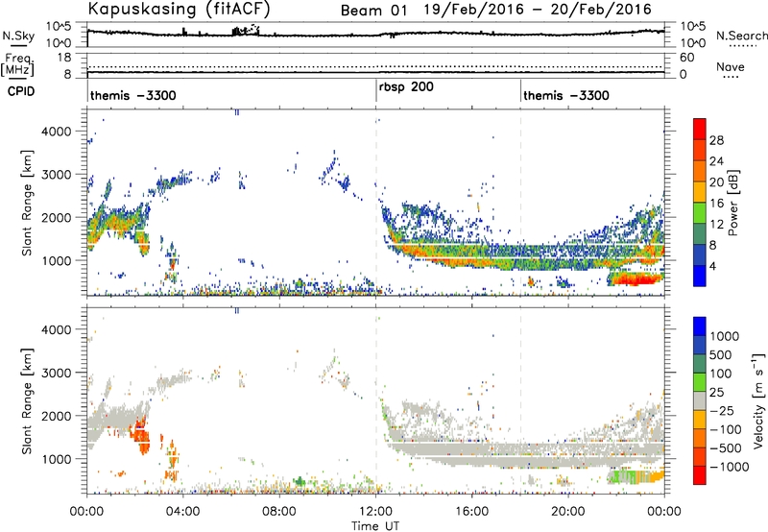Click the N.Search legend label
Image resolution: width=768 pixels, height=532 pixels.
point(741,36)
